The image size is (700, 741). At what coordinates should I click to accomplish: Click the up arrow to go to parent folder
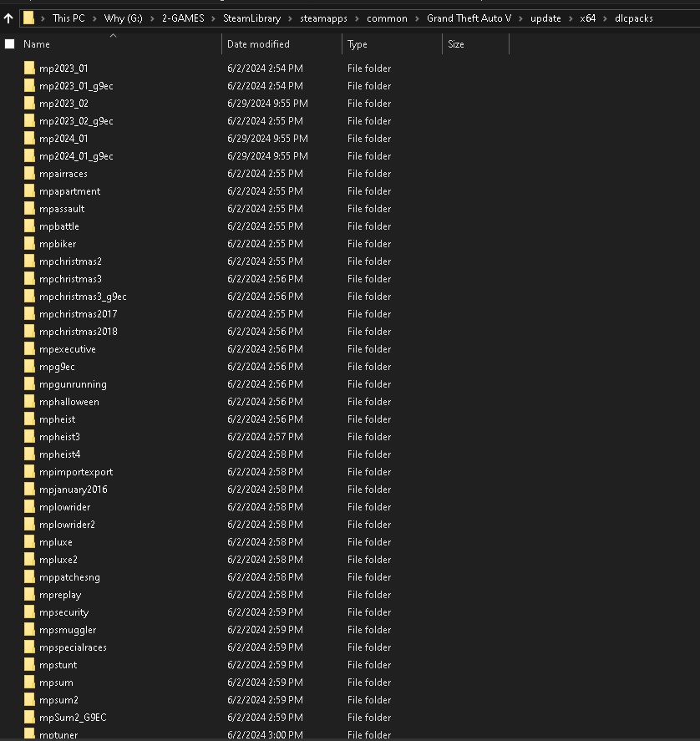tap(8, 18)
